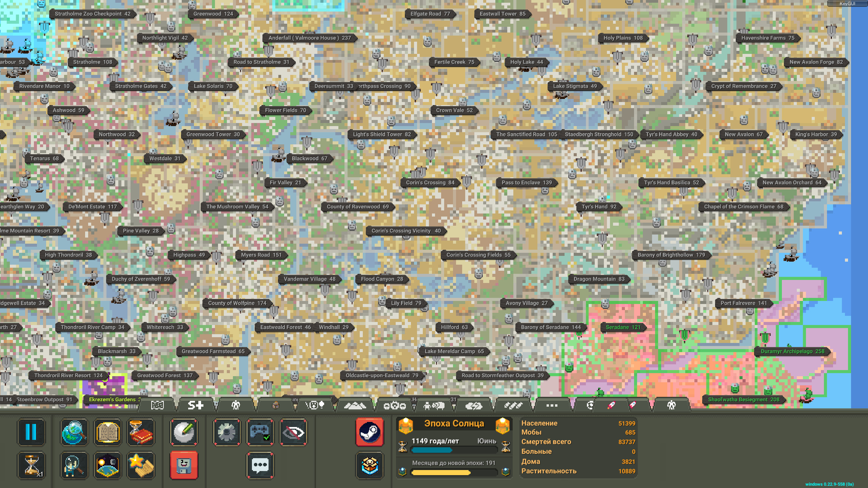Screen dimensions: 868x488
Task: Toggle the gamepad controller option
Action: [260, 432]
